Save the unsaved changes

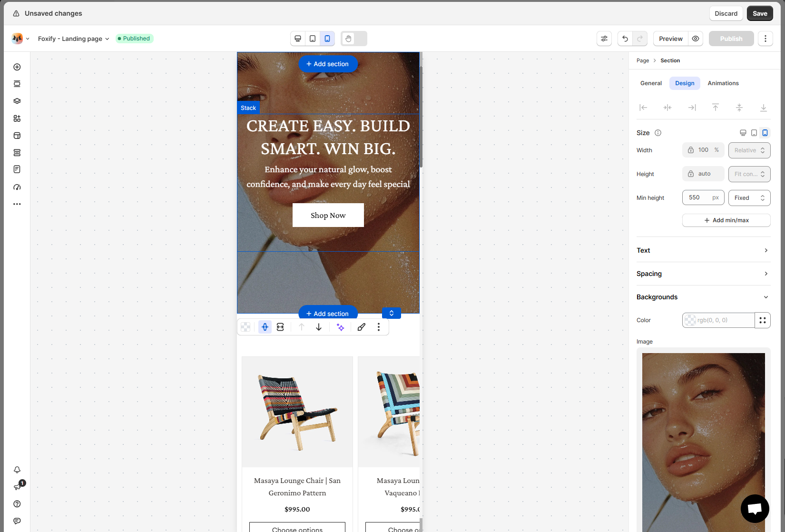click(760, 13)
